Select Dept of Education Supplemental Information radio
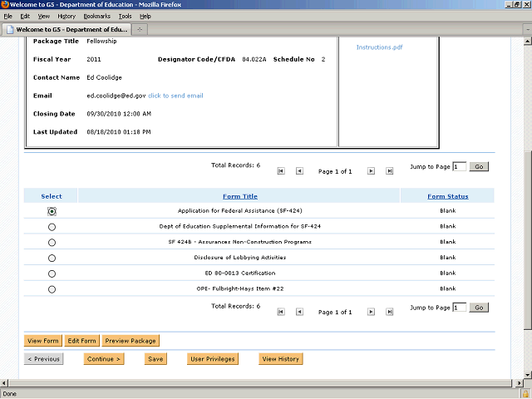532x399 pixels. 52,227
